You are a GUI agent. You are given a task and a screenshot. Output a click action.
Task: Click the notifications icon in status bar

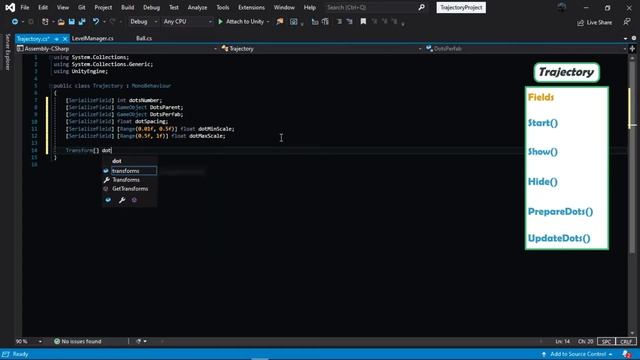627,354
